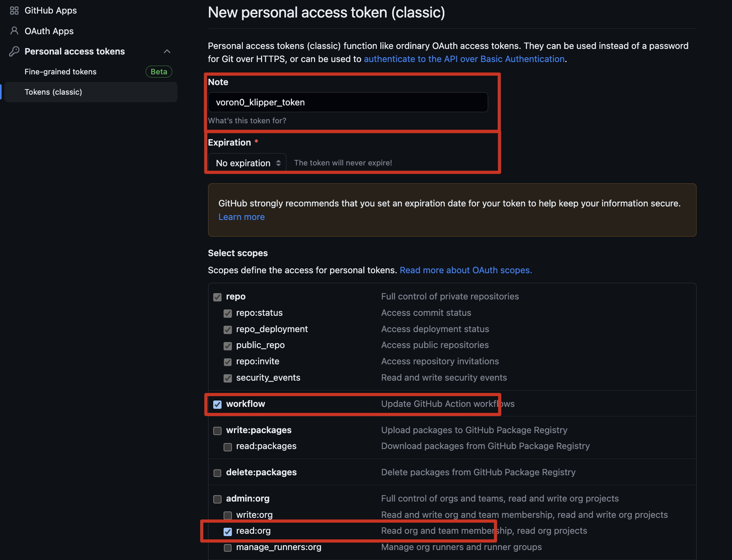Uncheck the workflow scope checkbox
This screenshot has height=560, width=732.
(x=217, y=404)
